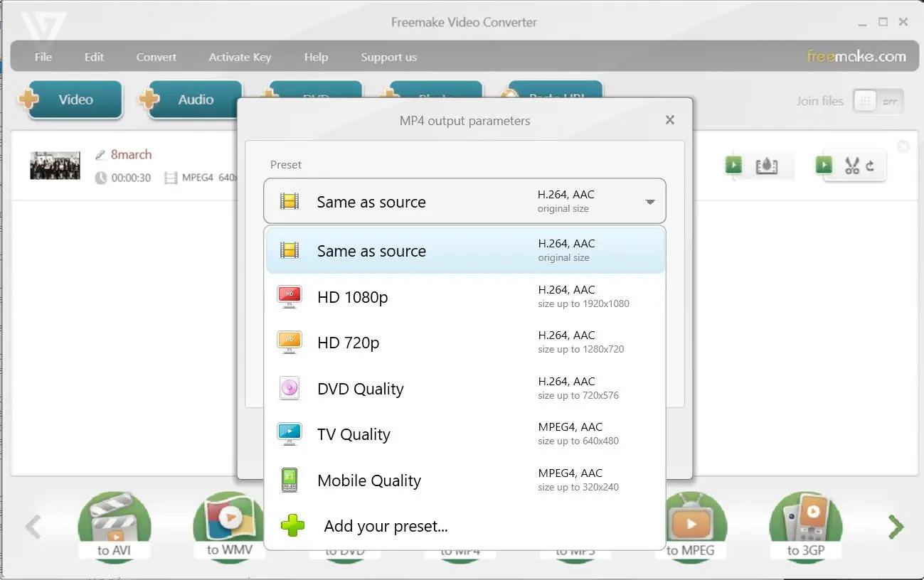Click the 8march video thumbnail
The width and height of the screenshot is (924, 580).
click(x=55, y=166)
